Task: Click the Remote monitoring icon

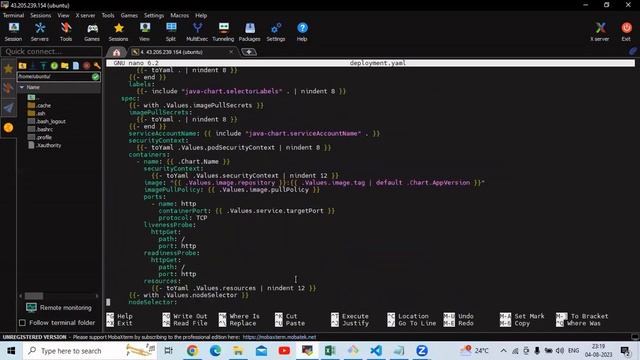Action: tap(31, 307)
